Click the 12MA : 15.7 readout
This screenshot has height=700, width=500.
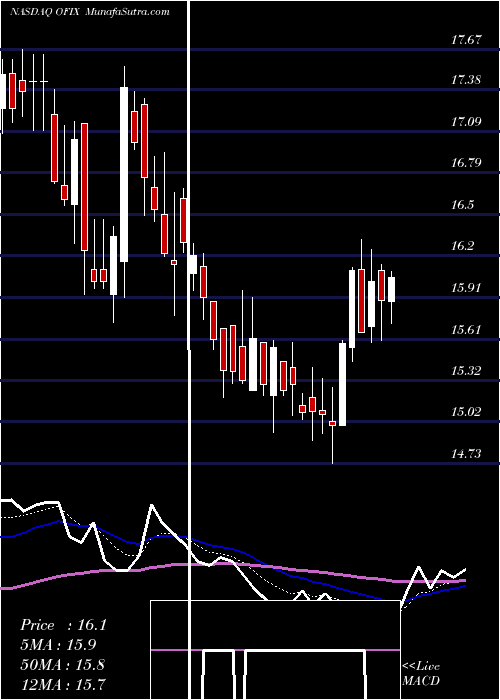(x=62, y=684)
